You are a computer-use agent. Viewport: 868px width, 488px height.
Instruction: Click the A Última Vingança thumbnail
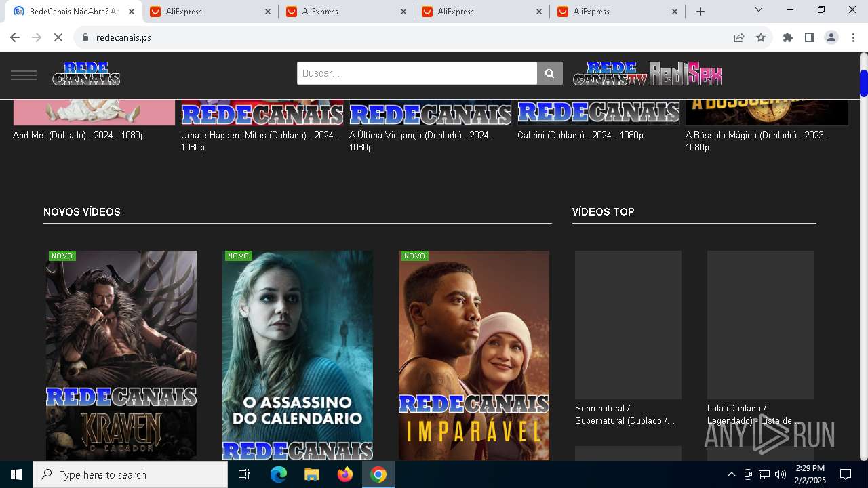point(431,113)
